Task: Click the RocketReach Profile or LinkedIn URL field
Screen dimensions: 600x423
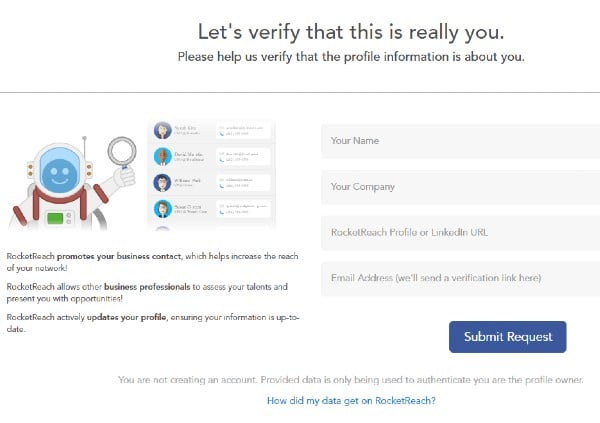Action: 460,233
